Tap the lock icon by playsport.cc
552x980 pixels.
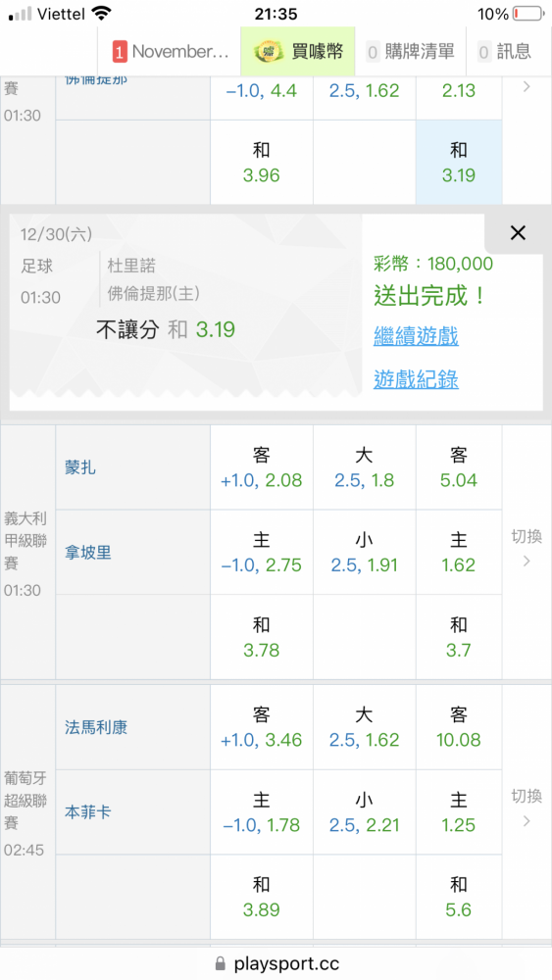tap(220, 963)
